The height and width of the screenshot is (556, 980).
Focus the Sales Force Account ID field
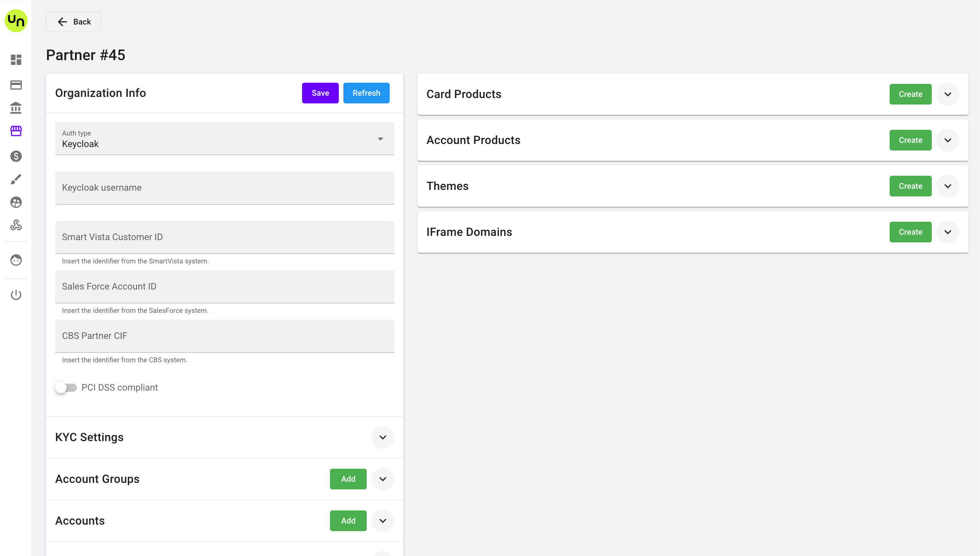[x=225, y=287]
